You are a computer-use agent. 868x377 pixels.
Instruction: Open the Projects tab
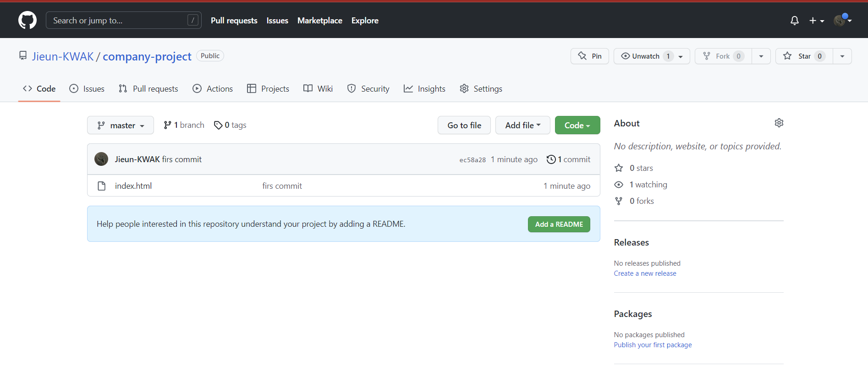click(268, 89)
